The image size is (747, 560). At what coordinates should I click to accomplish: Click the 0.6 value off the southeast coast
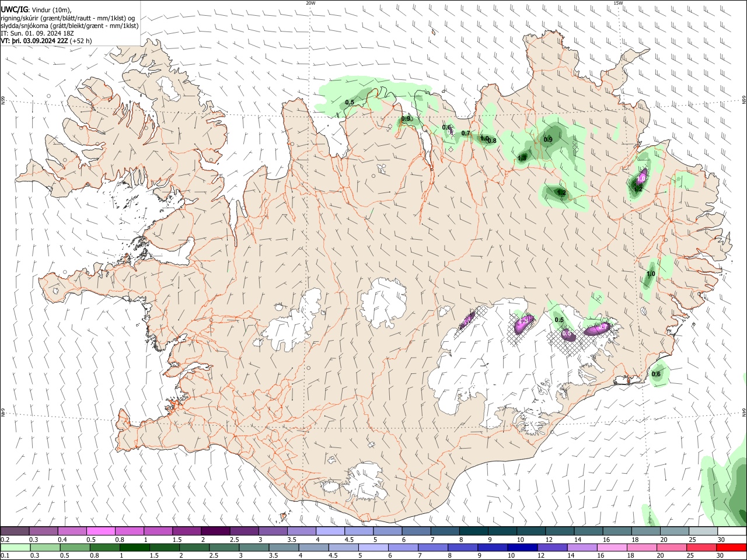[656, 374]
